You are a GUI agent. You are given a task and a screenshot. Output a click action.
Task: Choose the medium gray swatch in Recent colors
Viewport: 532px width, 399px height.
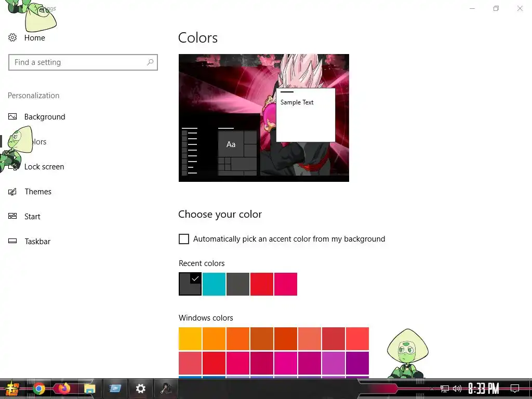(x=238, y=284)
